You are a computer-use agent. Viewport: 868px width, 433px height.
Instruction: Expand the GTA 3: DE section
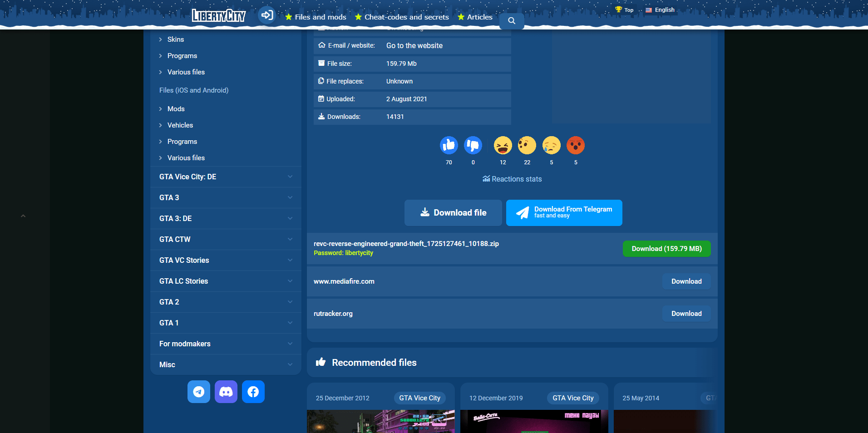coord(226,219)
